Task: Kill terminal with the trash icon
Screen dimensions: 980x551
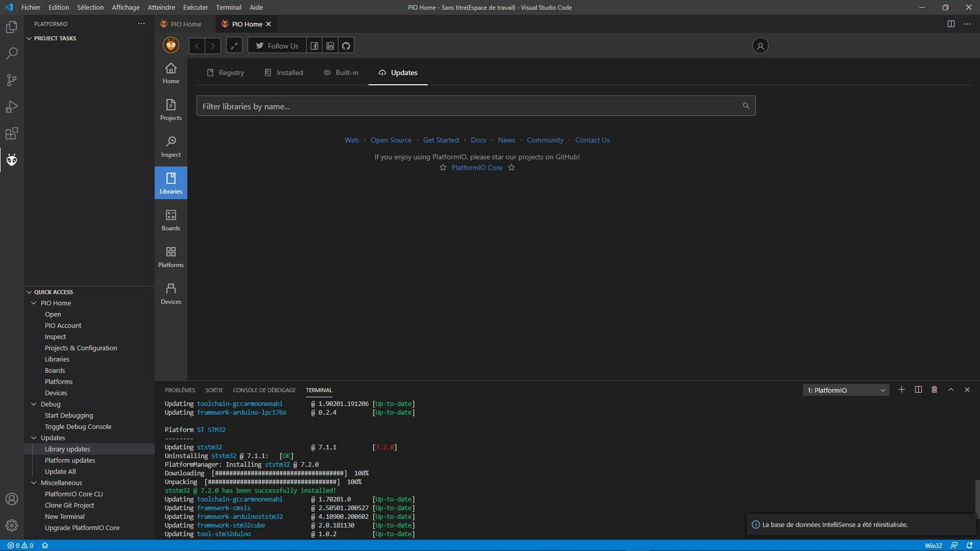Action: [x=934, y=390]
